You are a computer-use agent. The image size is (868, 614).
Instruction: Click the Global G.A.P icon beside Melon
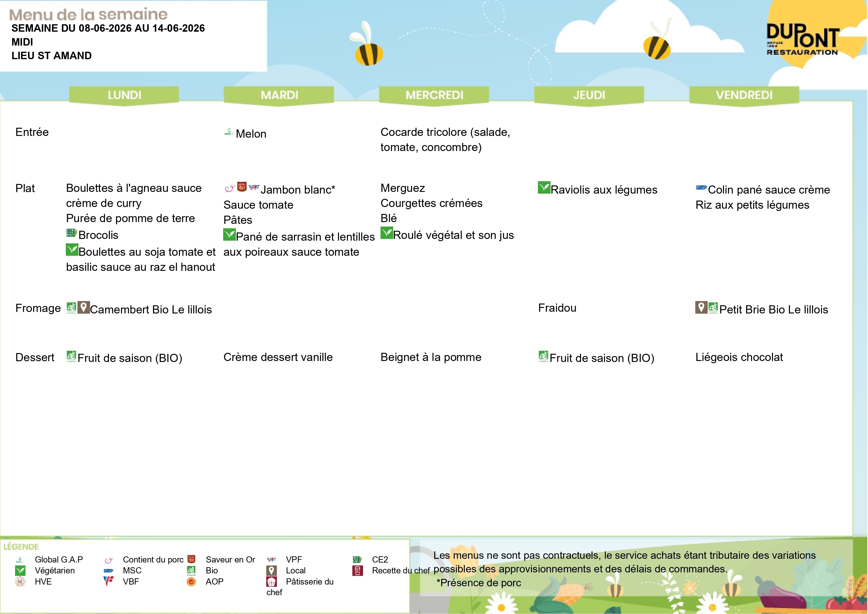[x=229, y=132]
